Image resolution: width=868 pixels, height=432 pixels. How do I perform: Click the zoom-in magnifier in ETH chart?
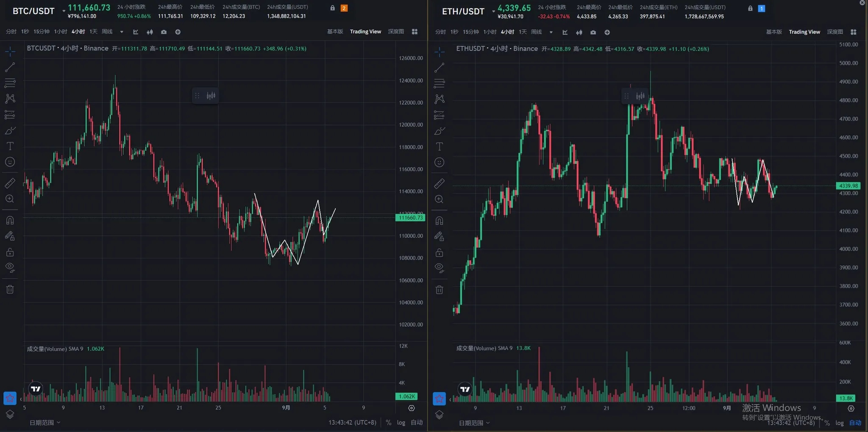440,199
